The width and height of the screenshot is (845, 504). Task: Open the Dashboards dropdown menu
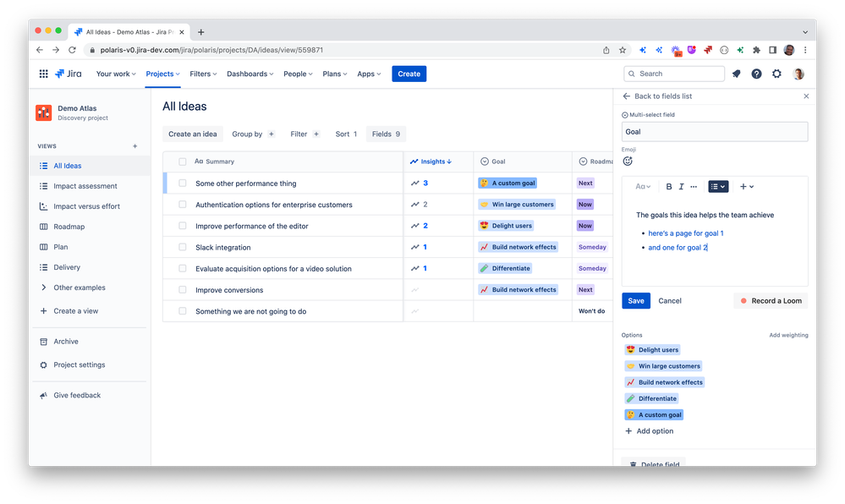(x=250, y=74)
